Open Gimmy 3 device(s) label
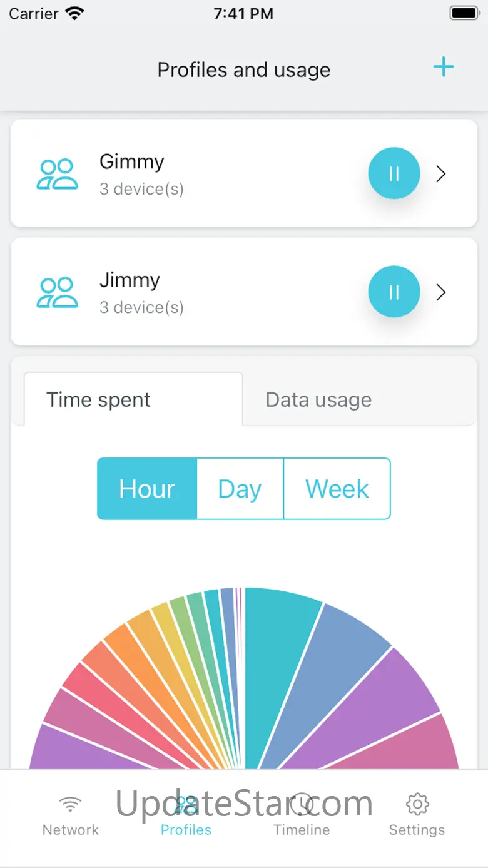Viewport: 488px width, 868px height. coord(141,189)
